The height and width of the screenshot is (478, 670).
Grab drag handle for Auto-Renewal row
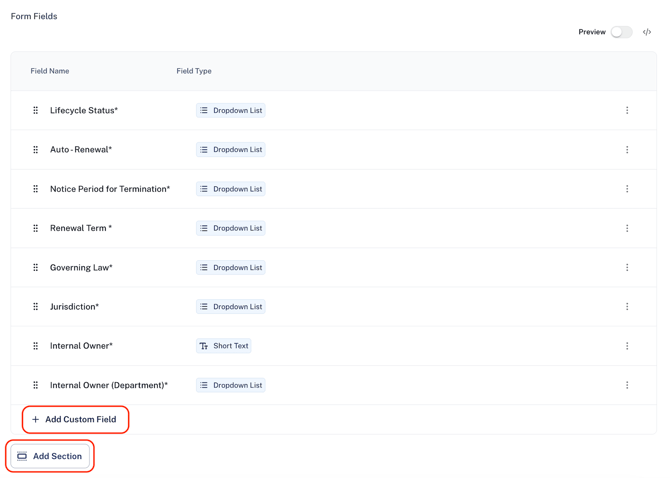click(35, 150)
